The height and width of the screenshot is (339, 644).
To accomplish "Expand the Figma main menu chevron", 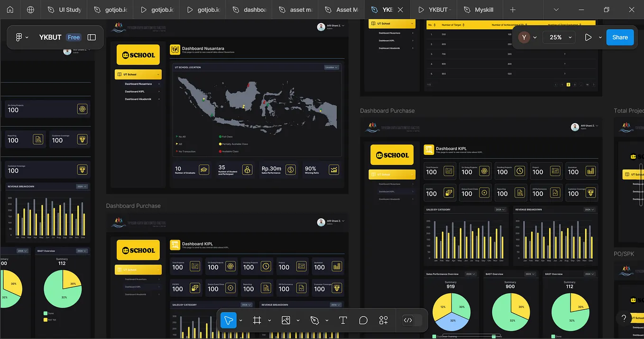I will coord(27,37).
